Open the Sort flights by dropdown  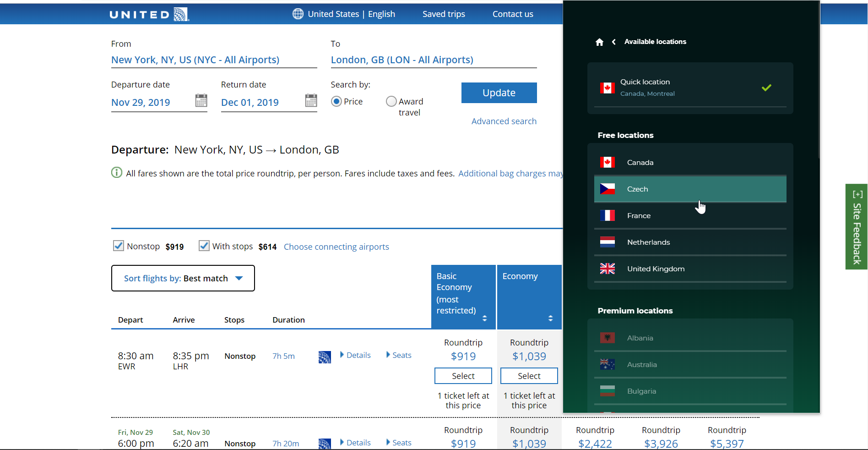(x=183, y=278)
